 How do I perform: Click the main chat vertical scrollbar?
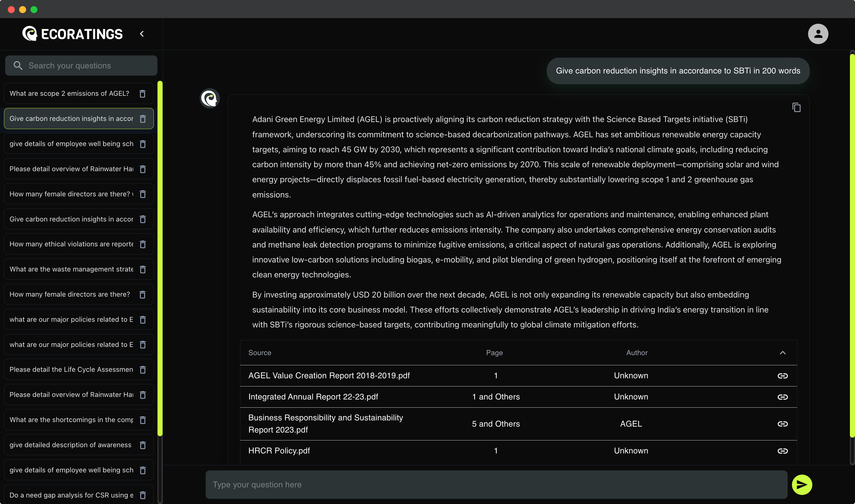(852, 245)
